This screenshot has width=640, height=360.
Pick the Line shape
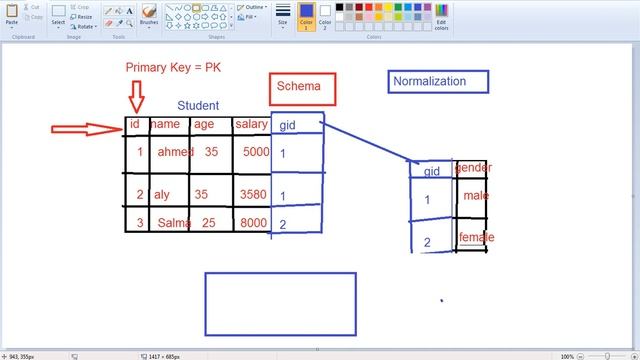pos(169,8)
